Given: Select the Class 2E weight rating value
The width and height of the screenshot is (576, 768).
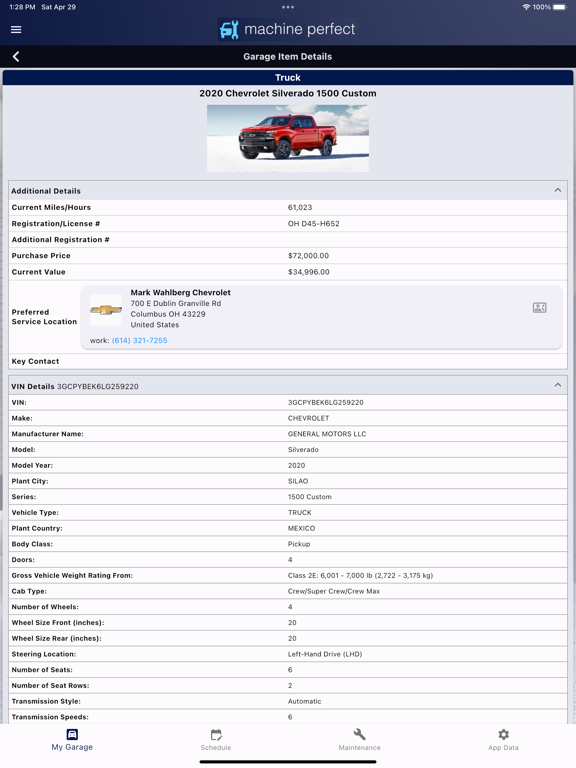Looking at the screenshot, I should [360, 576].
